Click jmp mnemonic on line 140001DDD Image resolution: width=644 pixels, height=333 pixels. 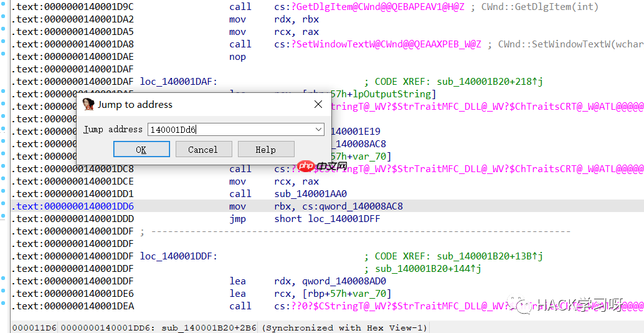(x=237, y=219)
